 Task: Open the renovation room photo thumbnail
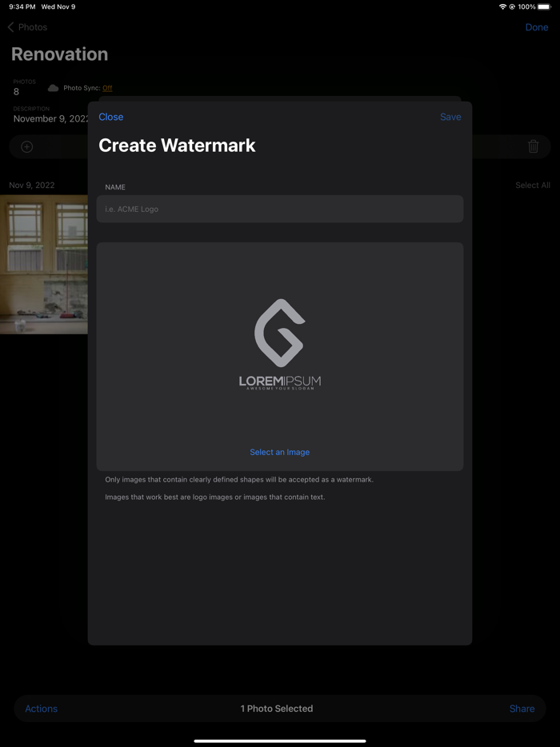click(x=44, y=265)
